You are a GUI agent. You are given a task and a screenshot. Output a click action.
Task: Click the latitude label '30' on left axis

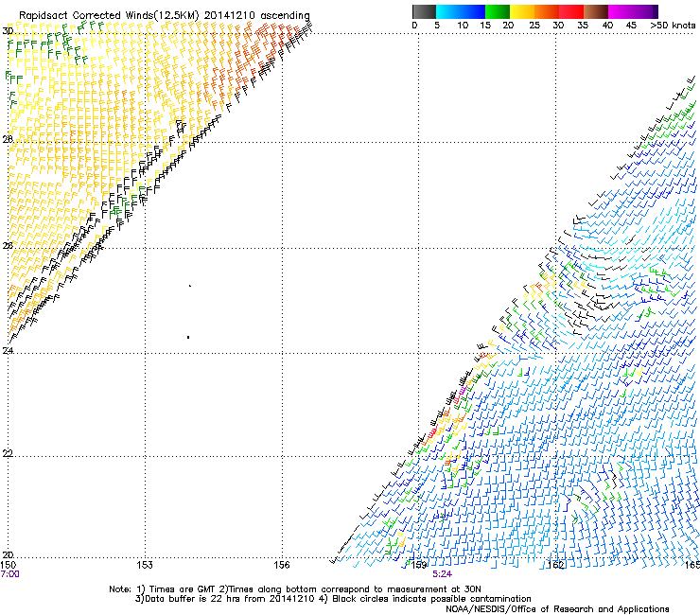8,31
